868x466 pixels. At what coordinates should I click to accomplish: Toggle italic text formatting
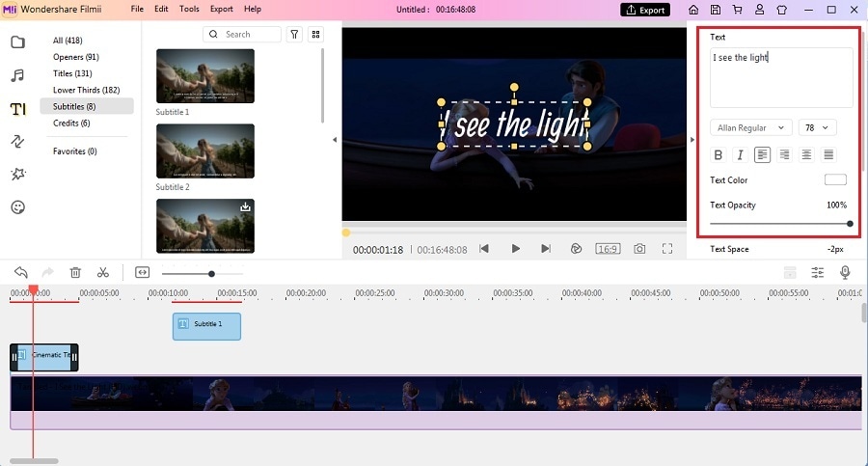(740, 154)
